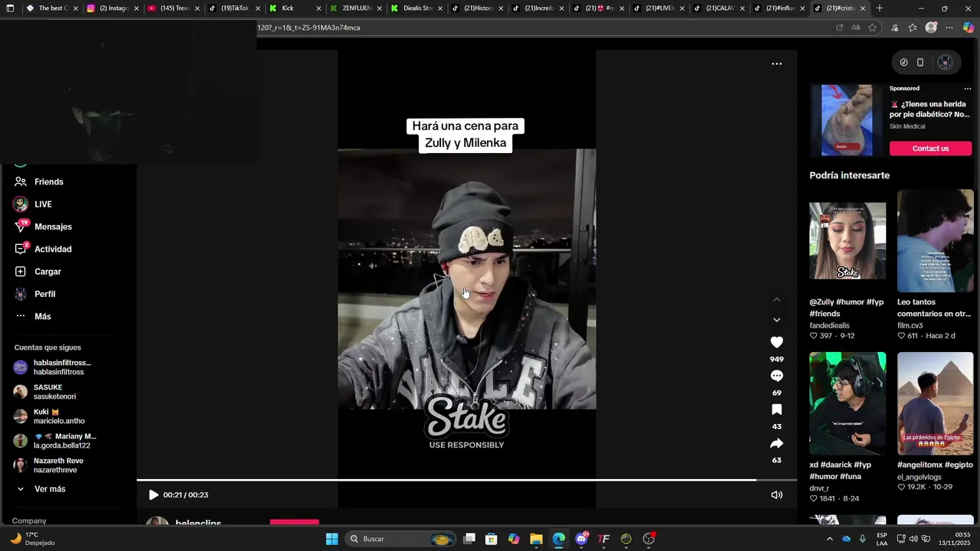Click the Contact us sponsored button

click(930, 148)
